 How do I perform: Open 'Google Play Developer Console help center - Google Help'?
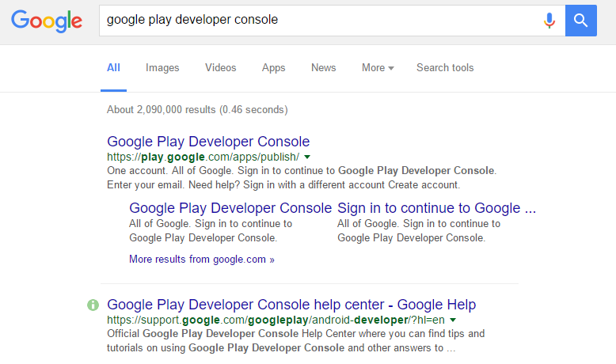291,305
